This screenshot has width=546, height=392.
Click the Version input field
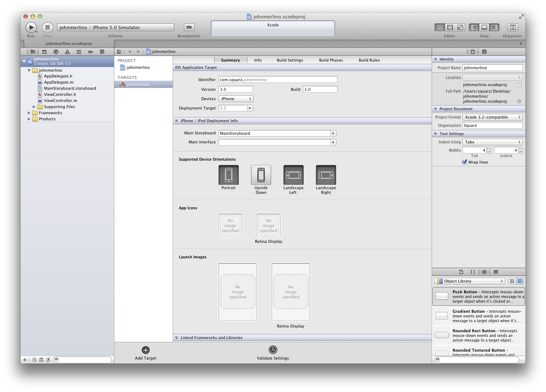click(236, 89)
